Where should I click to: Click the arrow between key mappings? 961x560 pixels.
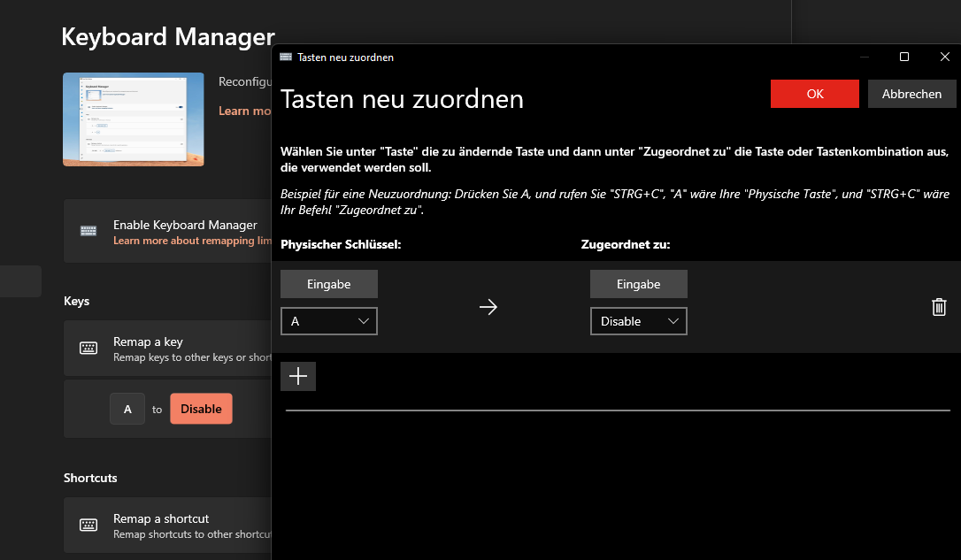tap(488, 307)
